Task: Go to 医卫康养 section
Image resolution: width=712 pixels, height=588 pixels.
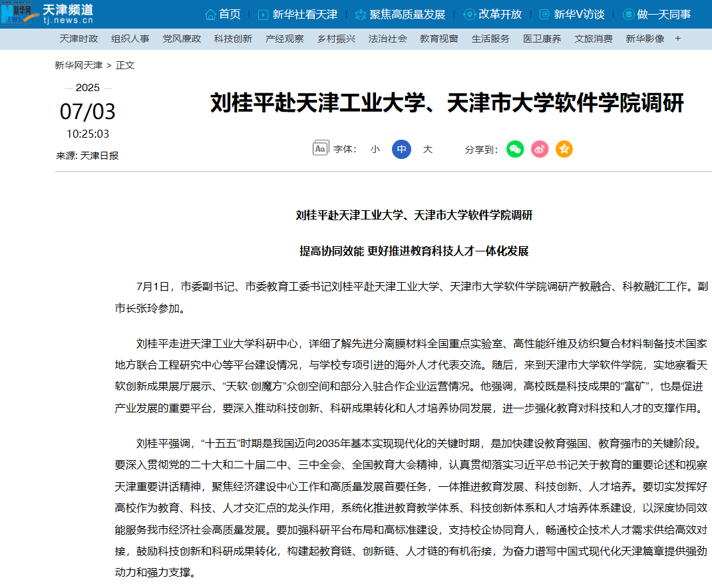Action: coord(542,39)
